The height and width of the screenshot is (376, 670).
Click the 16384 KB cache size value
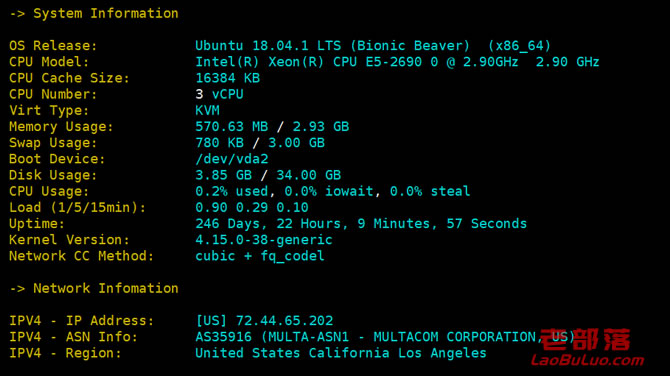[228, 78]
